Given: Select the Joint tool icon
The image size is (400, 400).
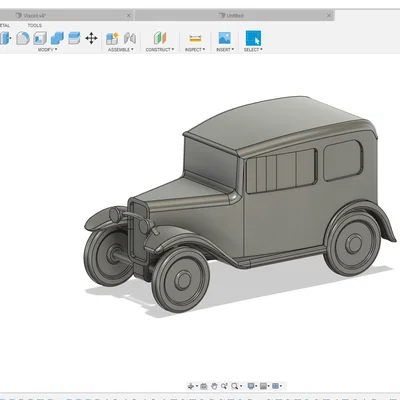Looking at the screenshot, I should pyautogui.click(x=130, y=38).
